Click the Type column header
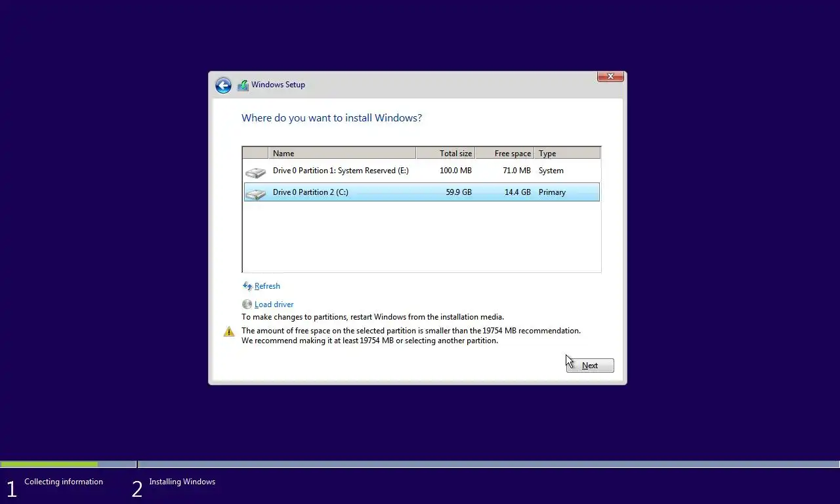This screenshot has width=840, height=504. point(567,153)
